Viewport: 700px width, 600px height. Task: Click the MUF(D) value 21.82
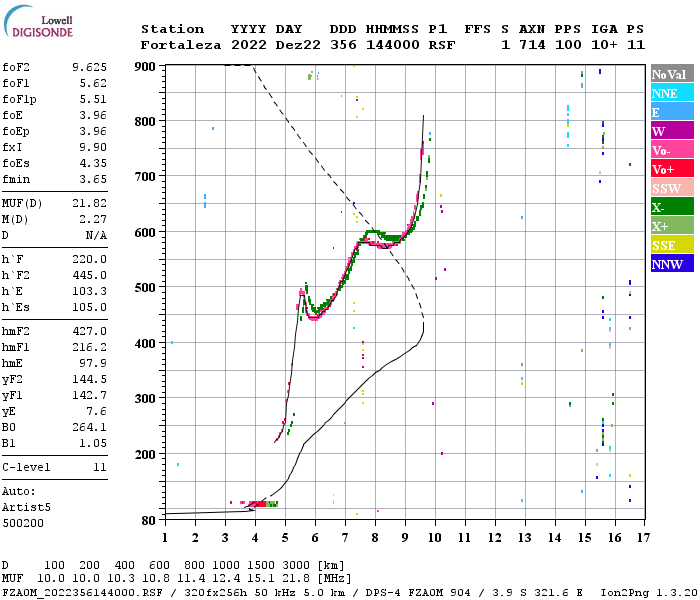pyautogui.click(x=89, y=204)
